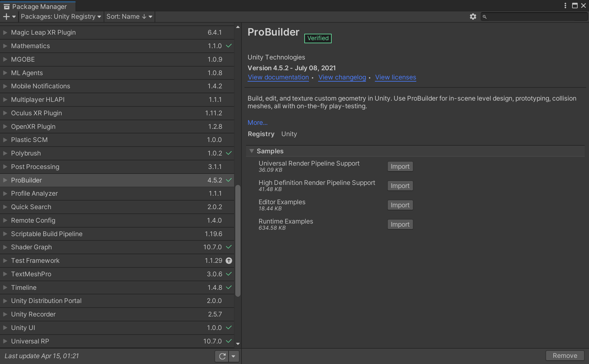
Task: Click in the package search field
Action: coord(534,17)
